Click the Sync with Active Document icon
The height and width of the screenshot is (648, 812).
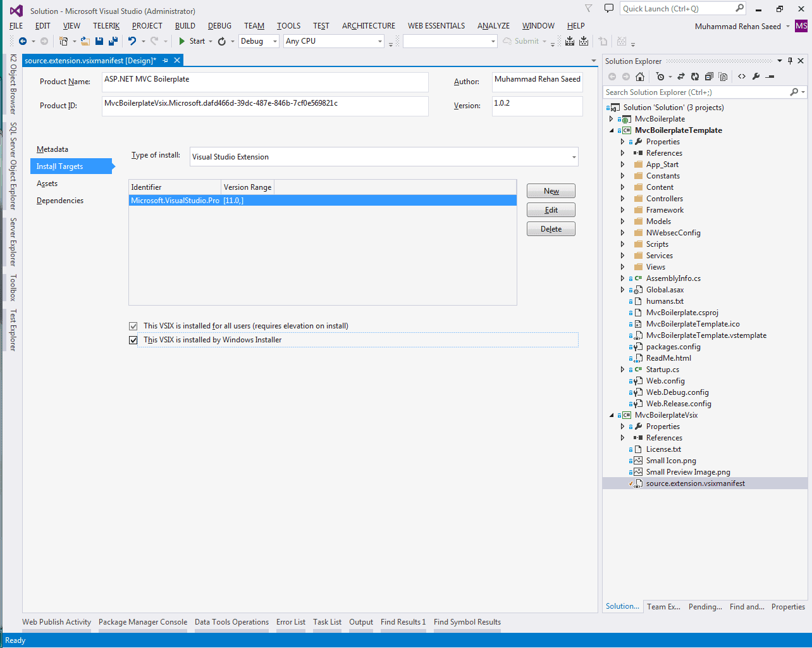pyautogui.click(x=681, y=77)
